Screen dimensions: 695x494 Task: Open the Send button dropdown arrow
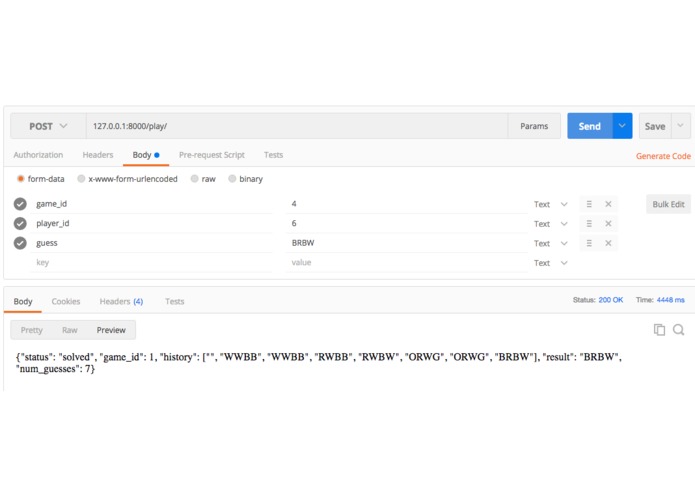pyautogui.click(x=622, y=126)
